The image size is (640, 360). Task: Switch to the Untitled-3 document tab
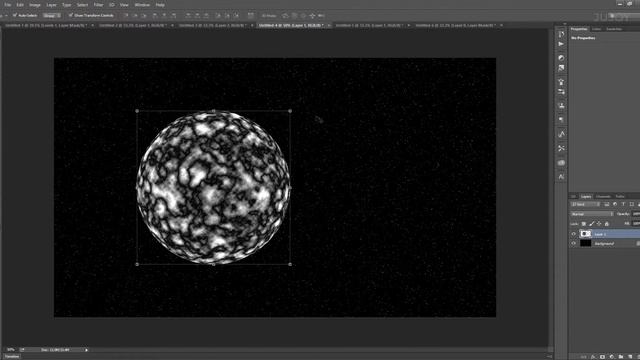[x=213, y=25]
